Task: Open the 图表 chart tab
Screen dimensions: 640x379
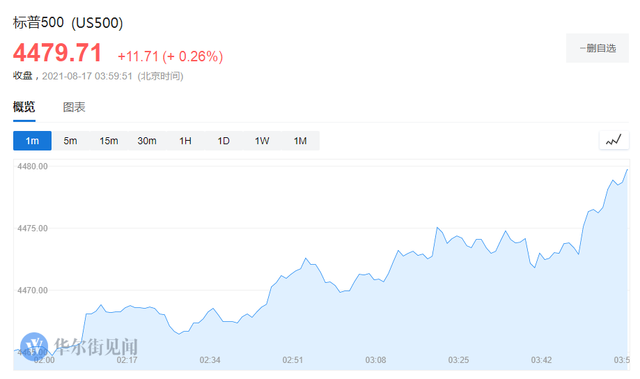Action: pyautogui.click(x=74, y=107)
